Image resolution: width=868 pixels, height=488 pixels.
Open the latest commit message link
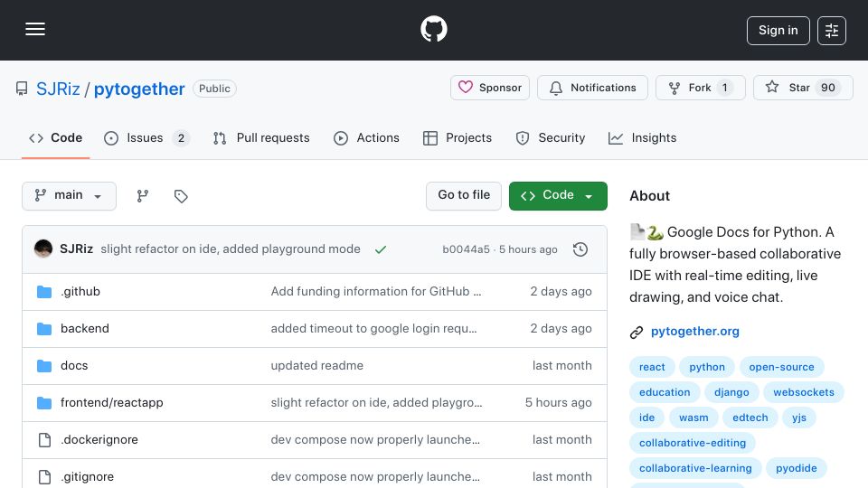click(x=231, y=249)
